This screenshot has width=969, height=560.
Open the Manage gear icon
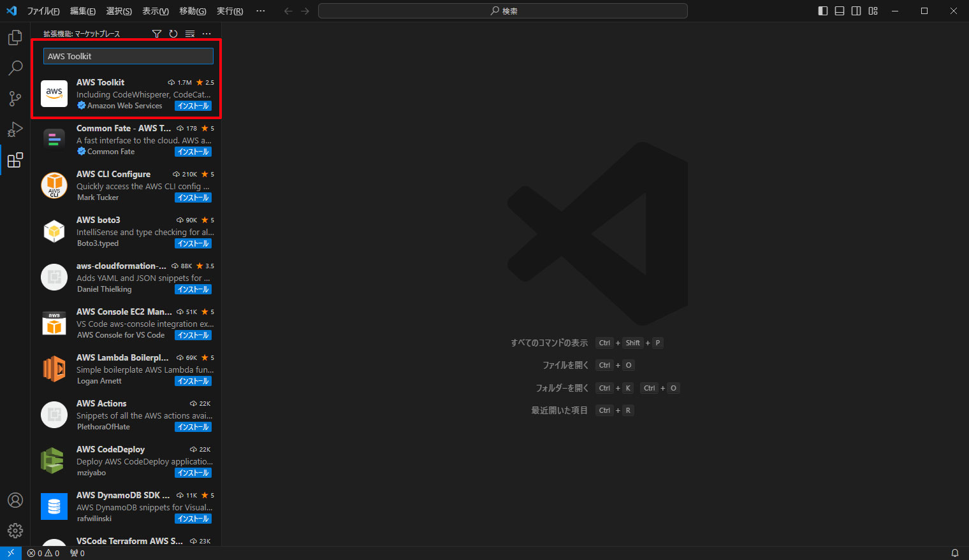15,530
